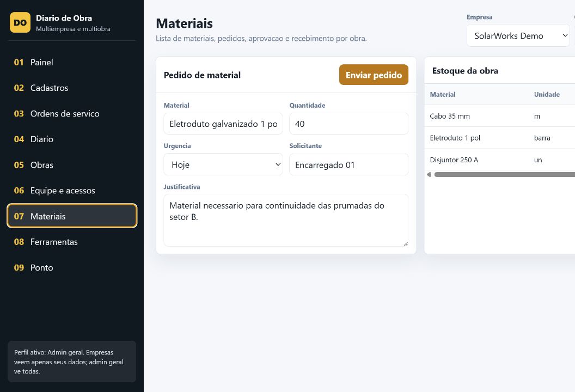
Task: Click the Diario de Obra app title
Action: tap(64, 18)
